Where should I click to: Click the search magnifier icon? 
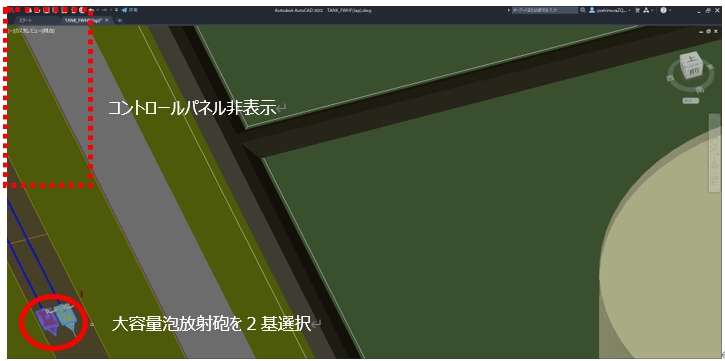[x=583, y=10]
